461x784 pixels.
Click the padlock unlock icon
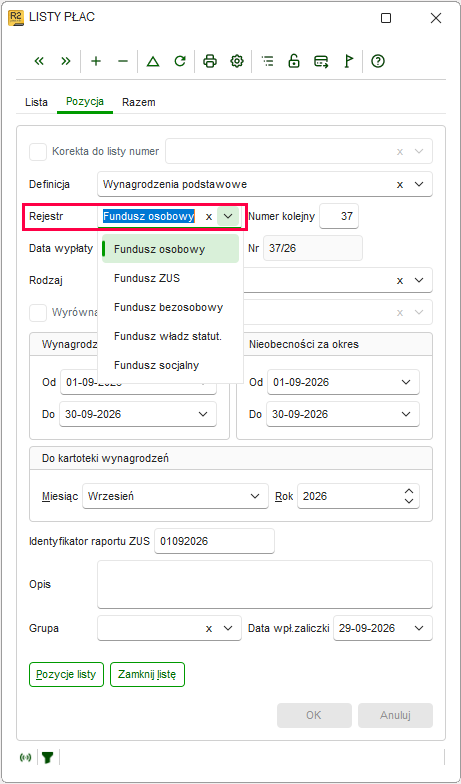[x=294, y=61]
